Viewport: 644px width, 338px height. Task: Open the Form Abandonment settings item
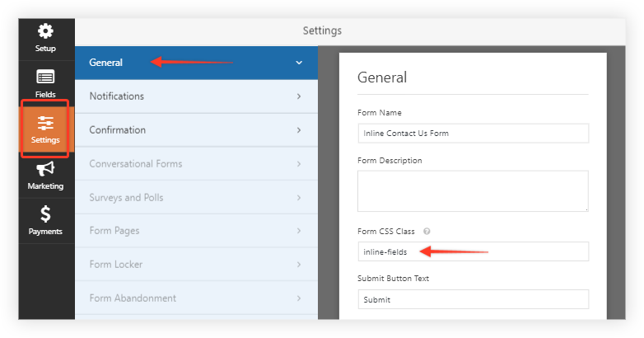196,298
